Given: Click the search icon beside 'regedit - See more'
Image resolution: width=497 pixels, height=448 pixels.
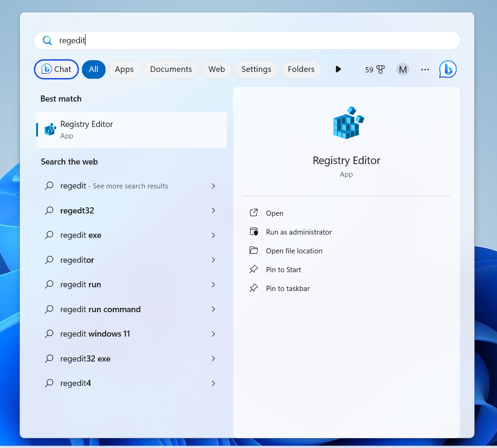Looking at the screenshot, I should [49, 186].
